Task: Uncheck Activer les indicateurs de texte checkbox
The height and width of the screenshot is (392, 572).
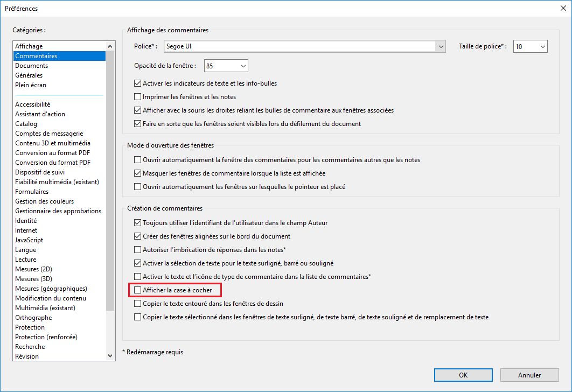Action: [137, 83]
